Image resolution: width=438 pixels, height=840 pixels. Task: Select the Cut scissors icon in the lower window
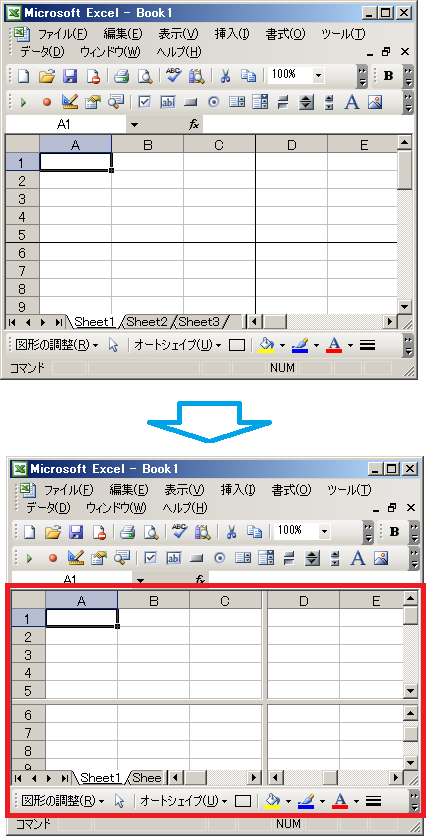click(231, 531)
